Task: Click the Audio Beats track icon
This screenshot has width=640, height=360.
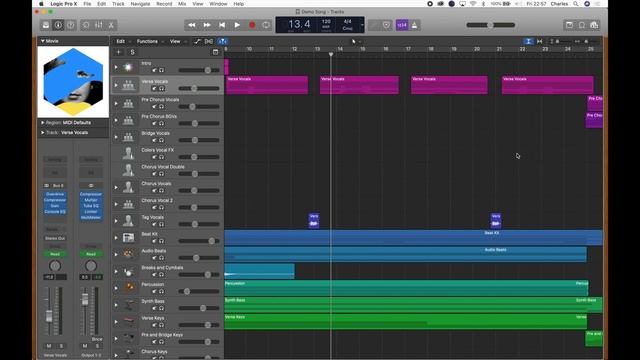Action: [x=128, y=254]
